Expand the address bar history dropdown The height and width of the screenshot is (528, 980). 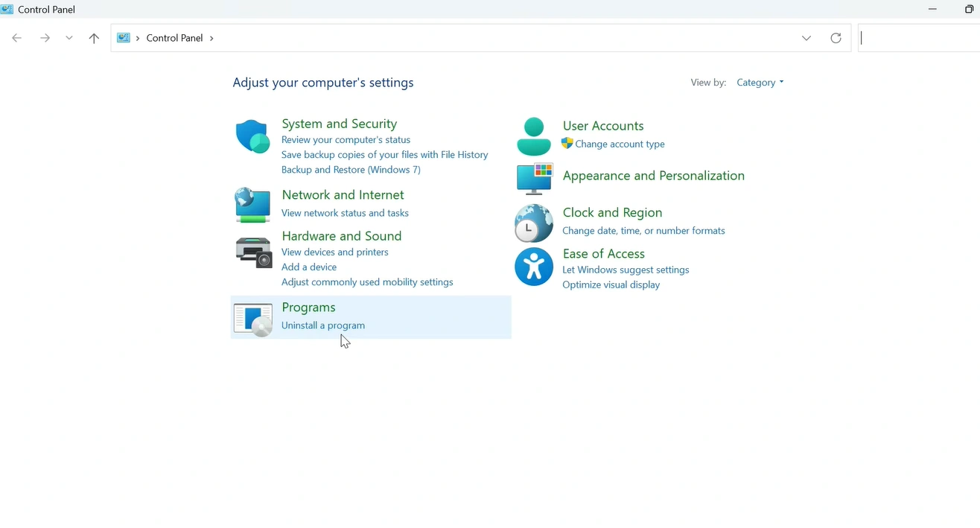pyautogui.click(x=806, y=38)
